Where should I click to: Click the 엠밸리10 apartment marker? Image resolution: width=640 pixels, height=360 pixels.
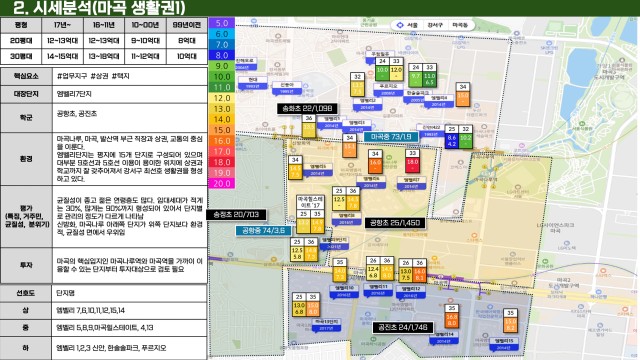(x=344, y=290)
